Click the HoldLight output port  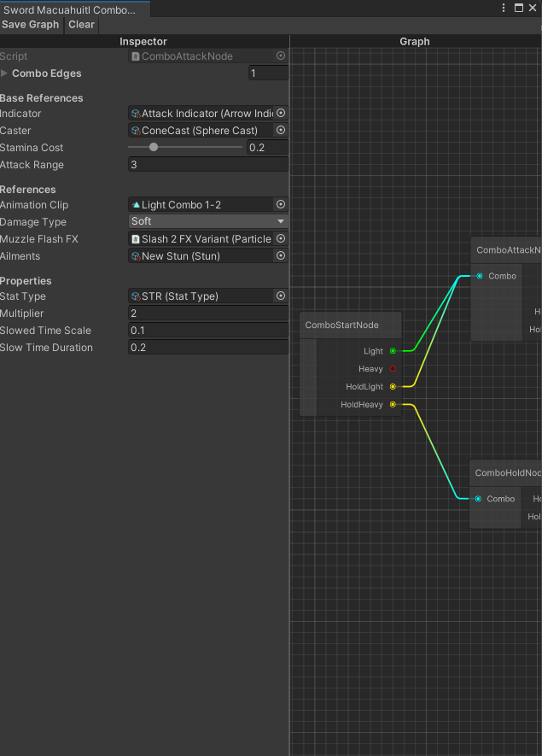tap(393, 387)
